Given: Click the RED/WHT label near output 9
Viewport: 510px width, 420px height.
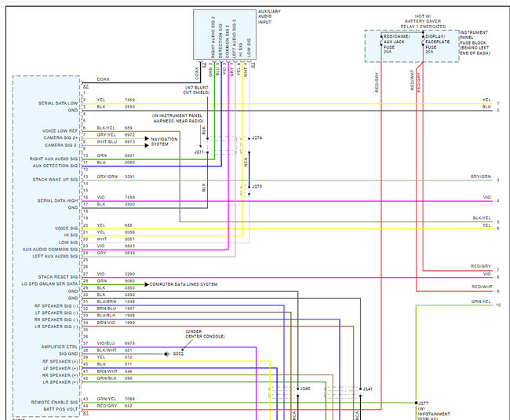Looking at the screenshot, I should [x=482, y=287].
